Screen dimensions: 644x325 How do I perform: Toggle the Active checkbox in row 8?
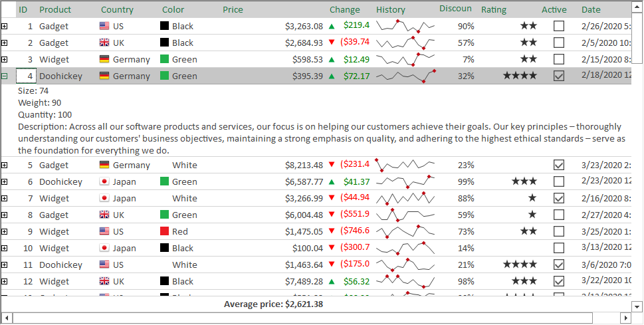point(559,215)
